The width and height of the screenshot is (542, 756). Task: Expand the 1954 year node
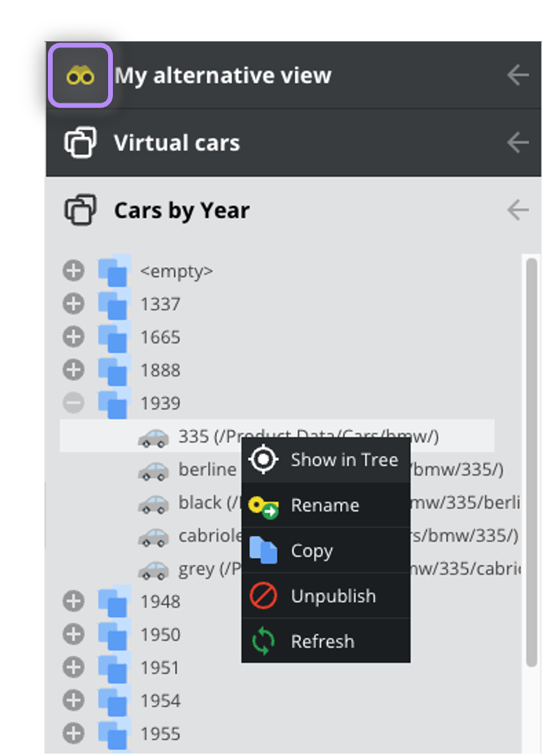(73, 700)
